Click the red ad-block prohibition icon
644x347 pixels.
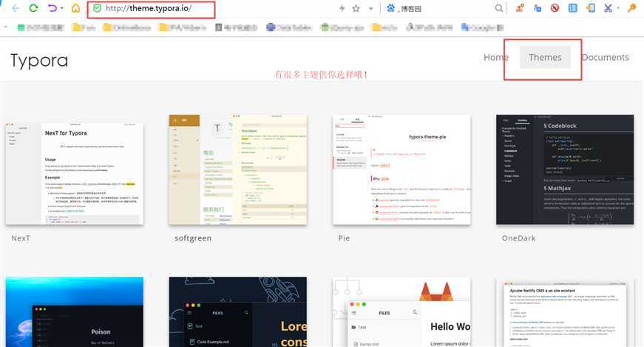555,8
